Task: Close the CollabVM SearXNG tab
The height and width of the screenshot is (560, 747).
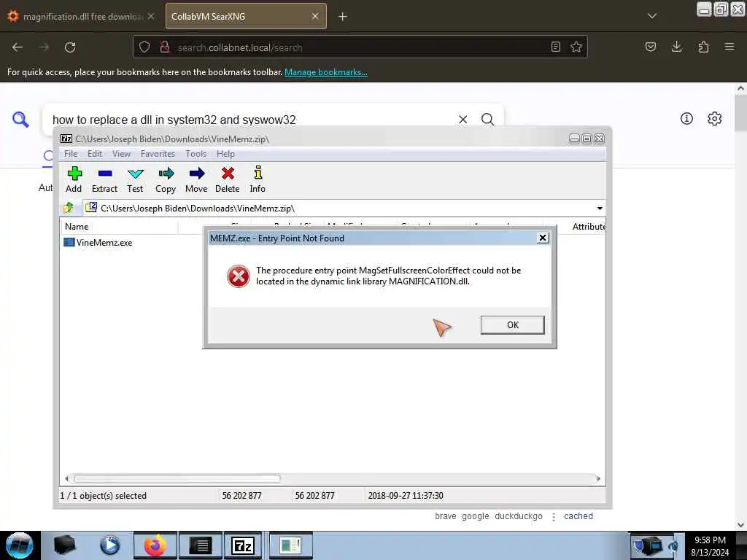Action: tap(315, 16)
